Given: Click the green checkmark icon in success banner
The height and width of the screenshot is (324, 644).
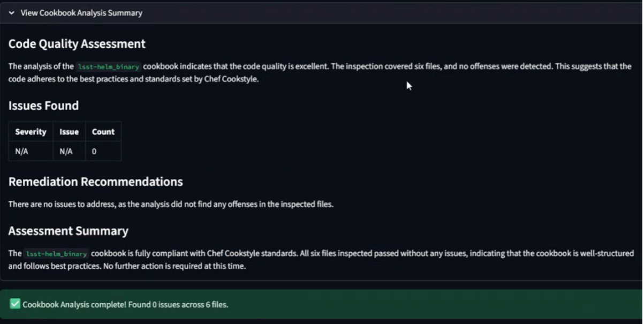Looking at the screenshot, I should click(14, 304).
